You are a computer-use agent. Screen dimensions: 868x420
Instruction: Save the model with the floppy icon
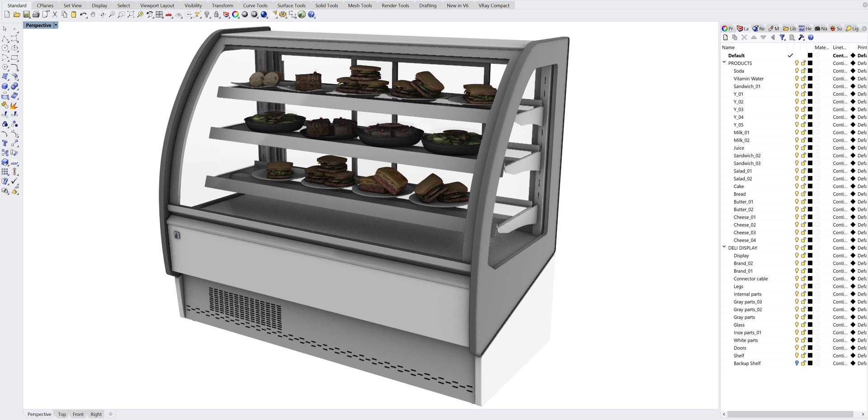[x=26, y=14]
